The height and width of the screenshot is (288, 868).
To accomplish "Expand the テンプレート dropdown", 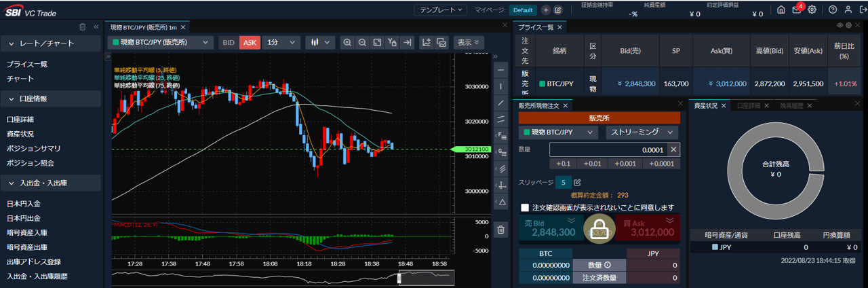I will pos(441,10).
